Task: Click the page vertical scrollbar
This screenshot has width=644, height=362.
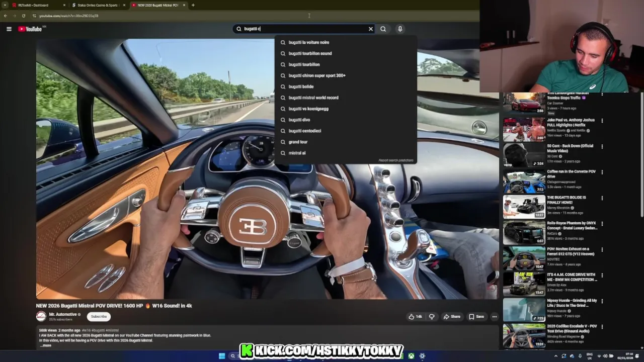Action: click(x=641, y=156)
